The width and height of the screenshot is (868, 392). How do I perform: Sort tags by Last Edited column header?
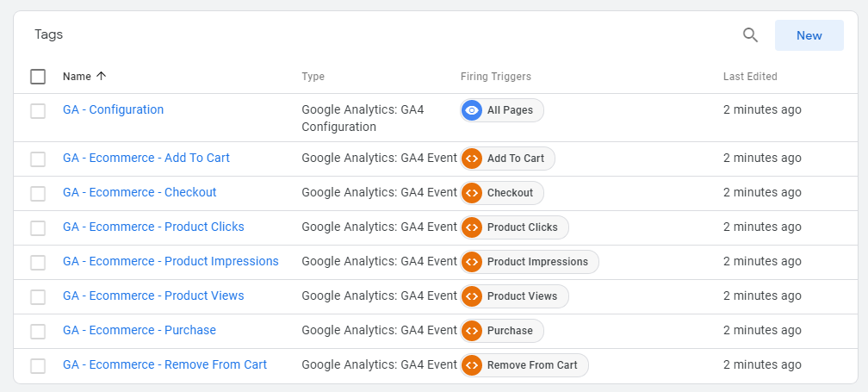(x=750, y=77)
